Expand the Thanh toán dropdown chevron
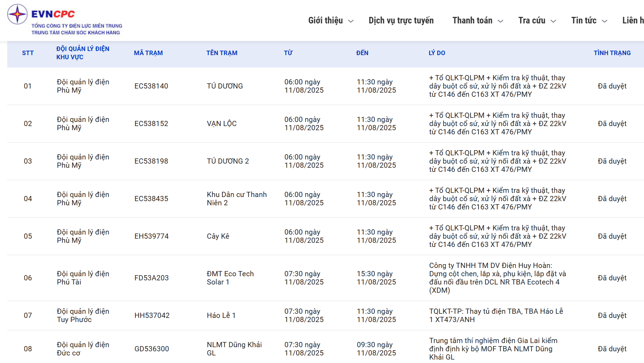 coord(501,21)
